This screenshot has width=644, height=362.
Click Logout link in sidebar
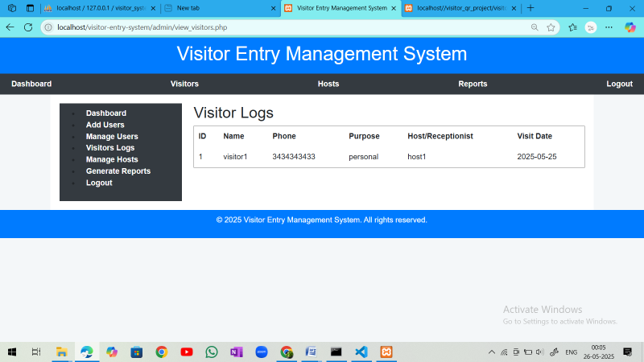99,183
